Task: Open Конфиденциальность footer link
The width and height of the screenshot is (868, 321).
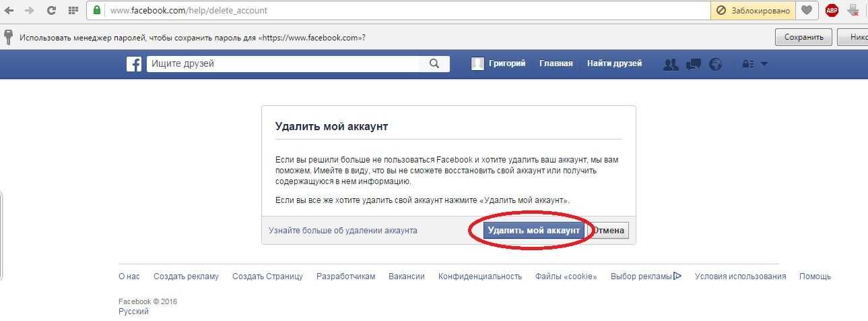Action: (480, 276)
